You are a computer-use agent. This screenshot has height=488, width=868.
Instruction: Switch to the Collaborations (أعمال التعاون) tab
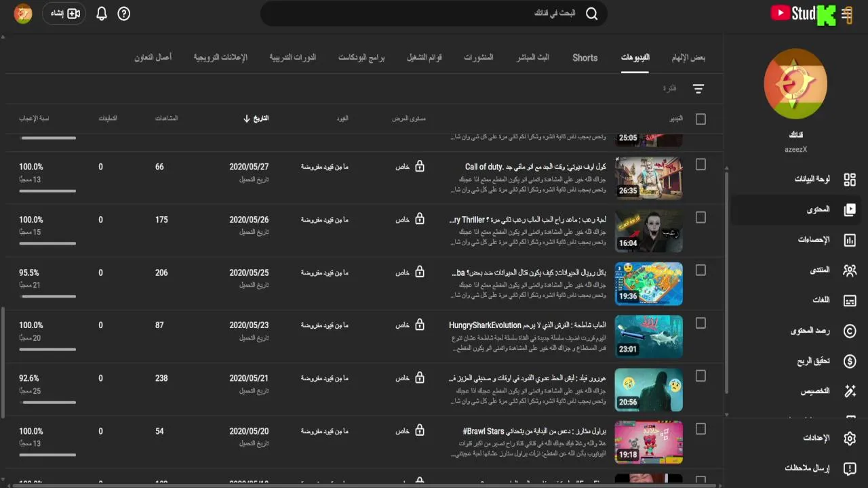point(153,58)
